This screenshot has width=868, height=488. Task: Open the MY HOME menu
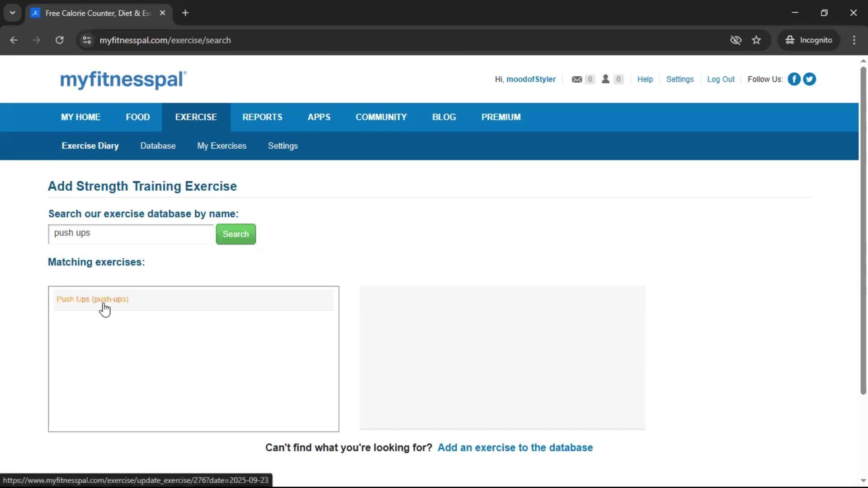(81, 117)
